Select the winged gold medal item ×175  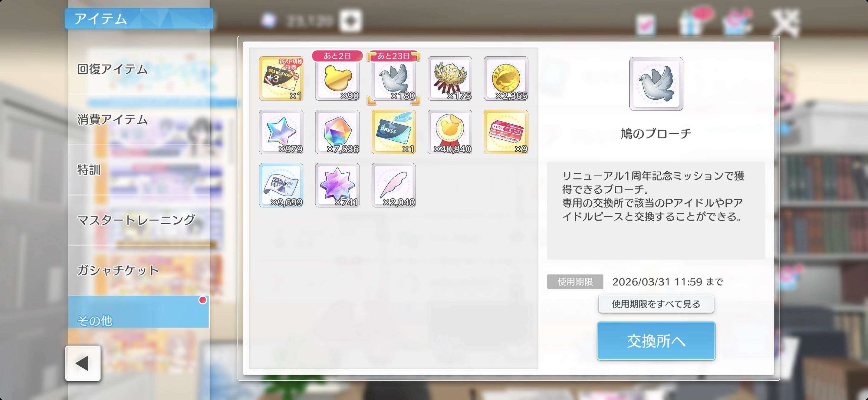[x=450, y=78]
